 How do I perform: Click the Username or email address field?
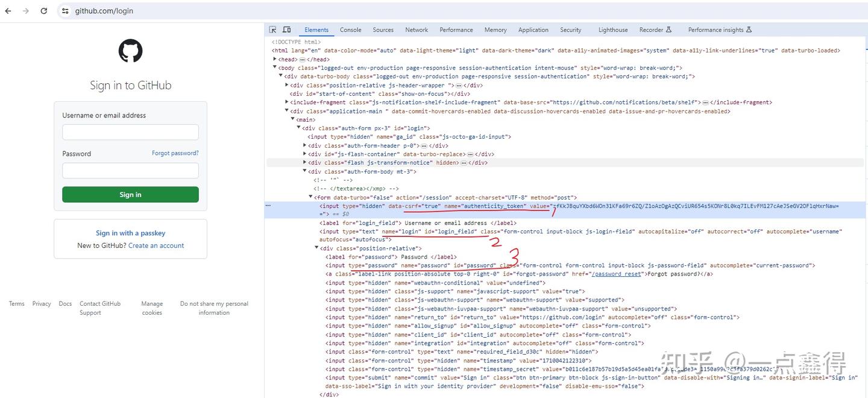tap(130, 132)
